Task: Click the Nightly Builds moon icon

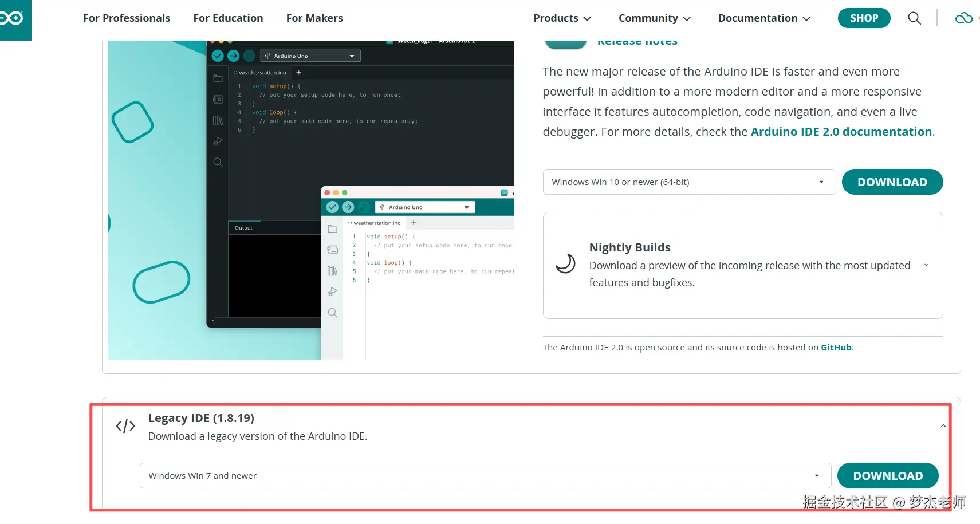Action: (x=565, y=264)
